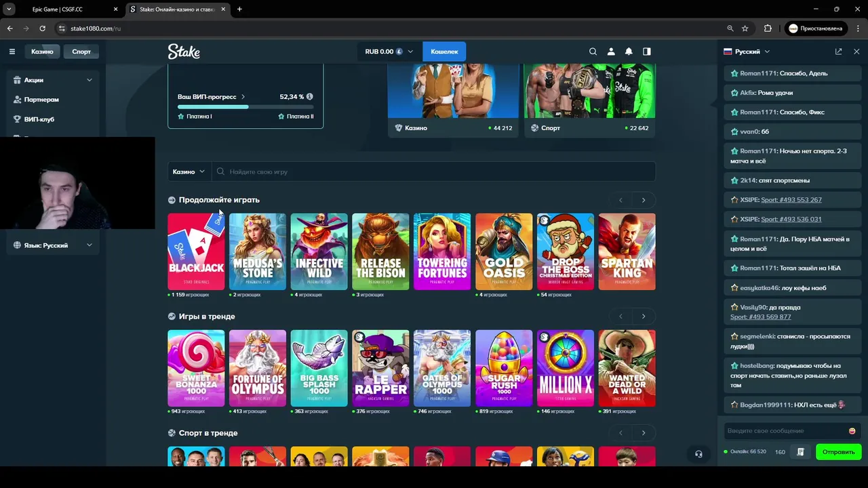Open the emoji picker in chat input
This screenshot has width=868, height=488.
coord(852,431)
